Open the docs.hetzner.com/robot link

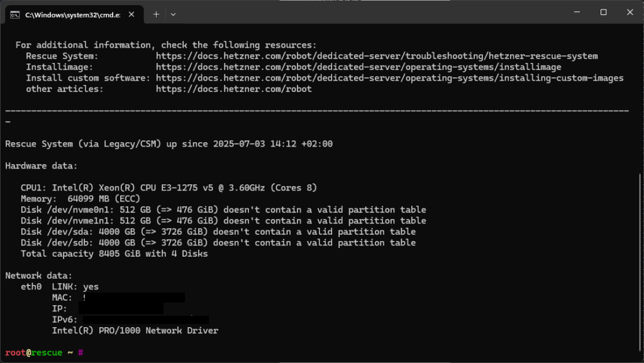pyautogui.click(x=234, y=89)
